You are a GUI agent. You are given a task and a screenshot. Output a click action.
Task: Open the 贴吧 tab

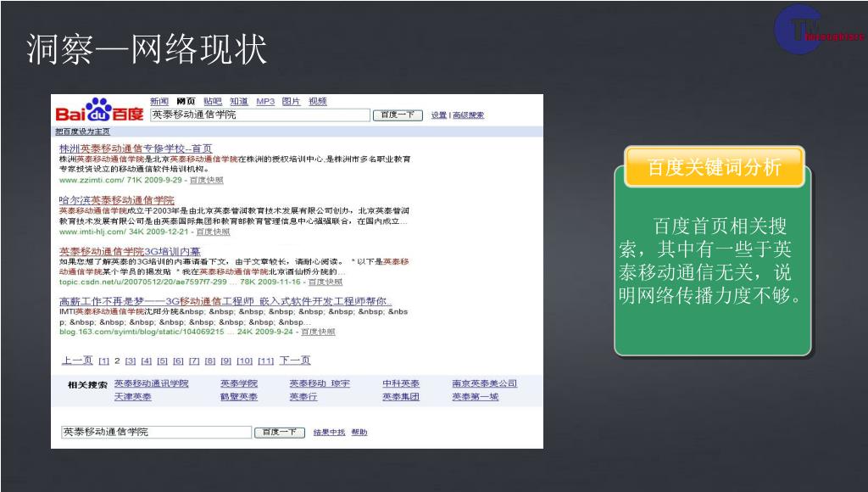click(x=213, y=102)
